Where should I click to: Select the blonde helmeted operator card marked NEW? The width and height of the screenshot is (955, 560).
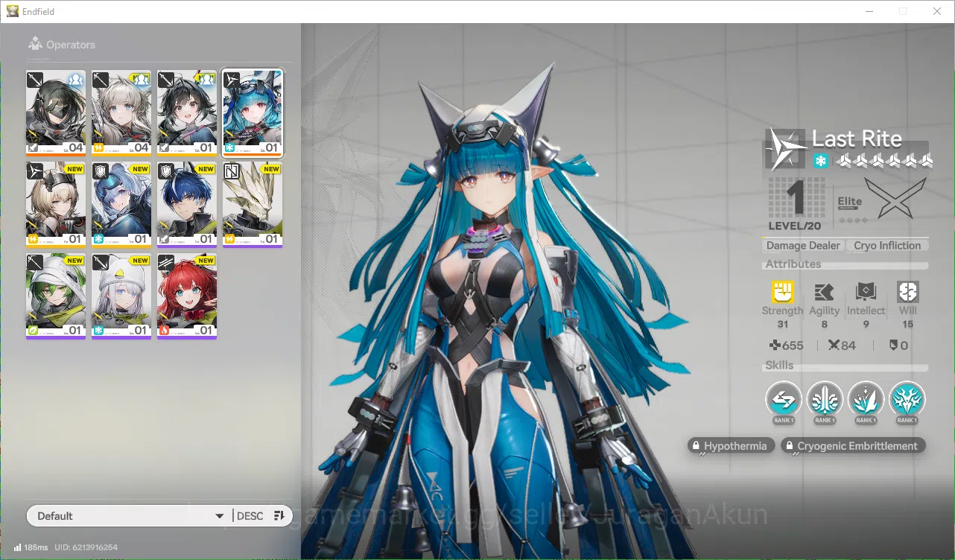pyautogui.click(x=56, y=205)
